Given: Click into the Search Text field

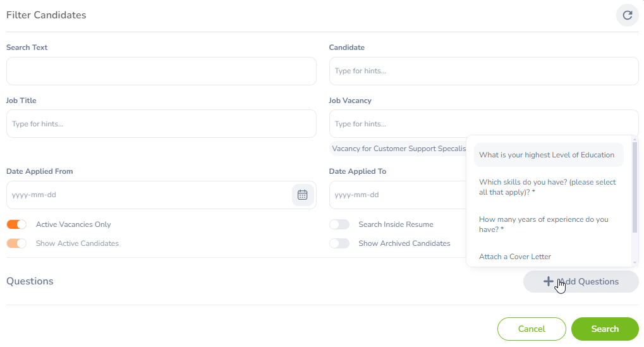Looking at the screenshot, I should coord(161,71).
